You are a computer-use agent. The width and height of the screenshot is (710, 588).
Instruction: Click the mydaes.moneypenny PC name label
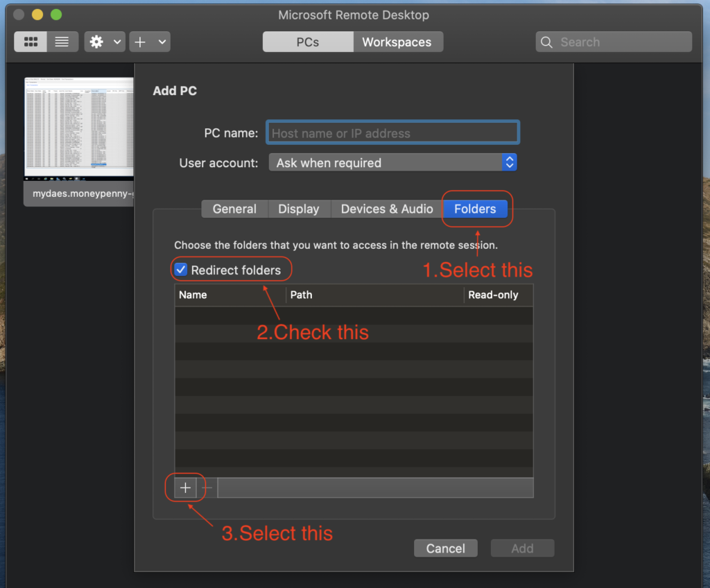click(x=83, y=193)
